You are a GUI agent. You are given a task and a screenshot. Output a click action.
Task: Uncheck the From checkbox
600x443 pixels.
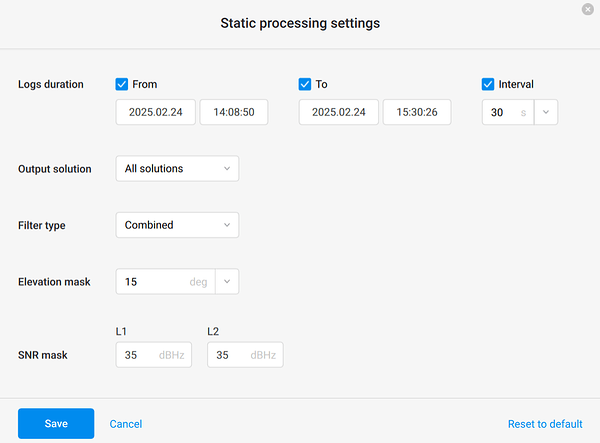[x=122, y=84]
